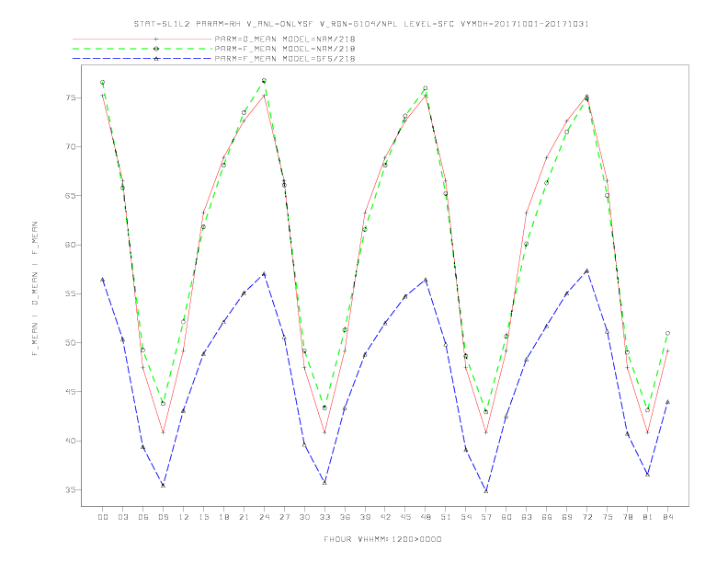Click x-axis forecast hour label 06
This screenshot has height=563, width=728.
coord(143,517)
